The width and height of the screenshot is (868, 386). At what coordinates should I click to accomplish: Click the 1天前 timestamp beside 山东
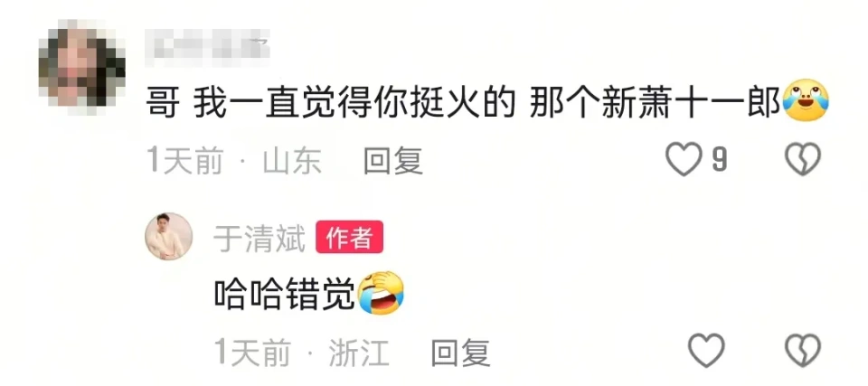184,161
